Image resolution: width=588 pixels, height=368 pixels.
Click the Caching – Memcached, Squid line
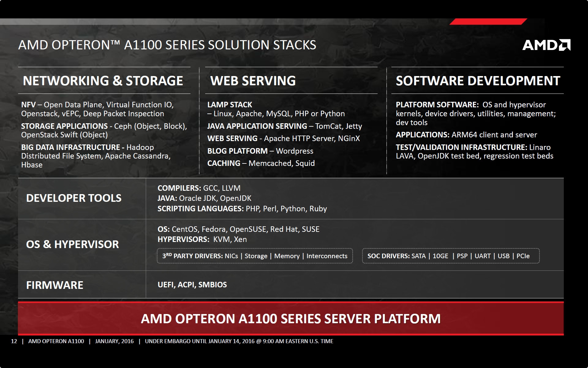click(x=261, y=163)
